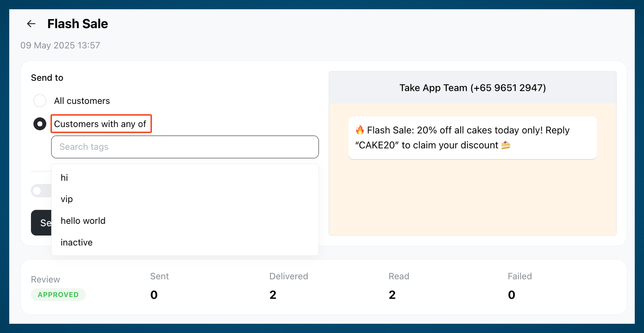
Task: Click the Take App Team sender header
Action: tap(472, 88)
